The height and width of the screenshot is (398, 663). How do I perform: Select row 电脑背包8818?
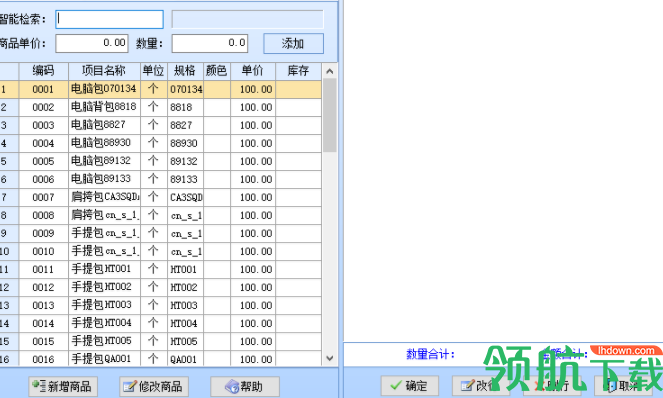pos(161,107)
